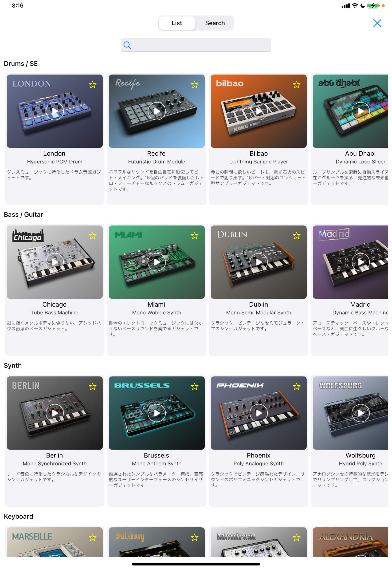Favorite the Marseille keyboard gadget

[93, 537]
